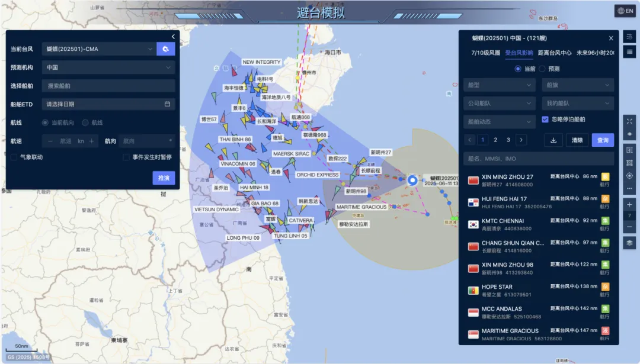Click the 船名、MMSI、IMO search field
Viewport: 640px width, 364px height.
point(538,159)
